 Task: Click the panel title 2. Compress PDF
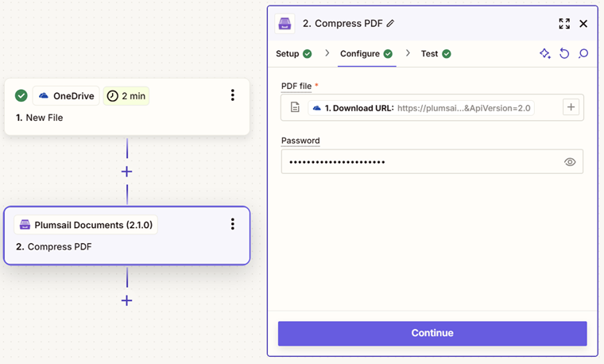(343, 24)
